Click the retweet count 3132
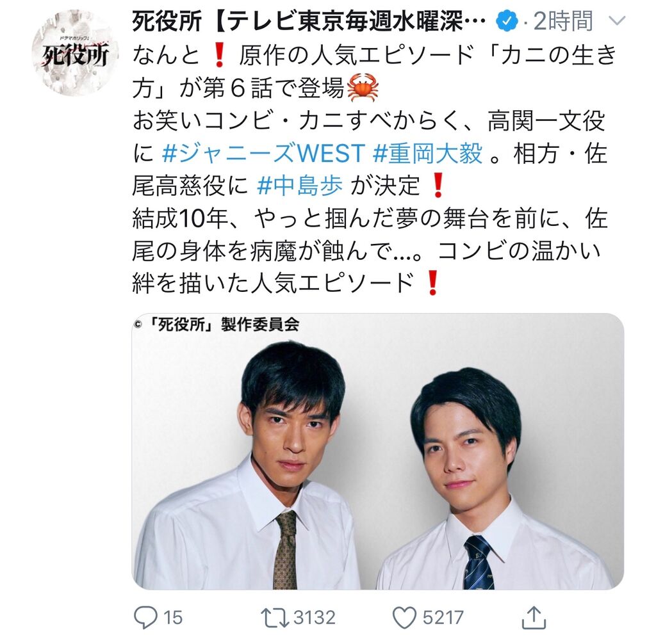 point(315,618)
